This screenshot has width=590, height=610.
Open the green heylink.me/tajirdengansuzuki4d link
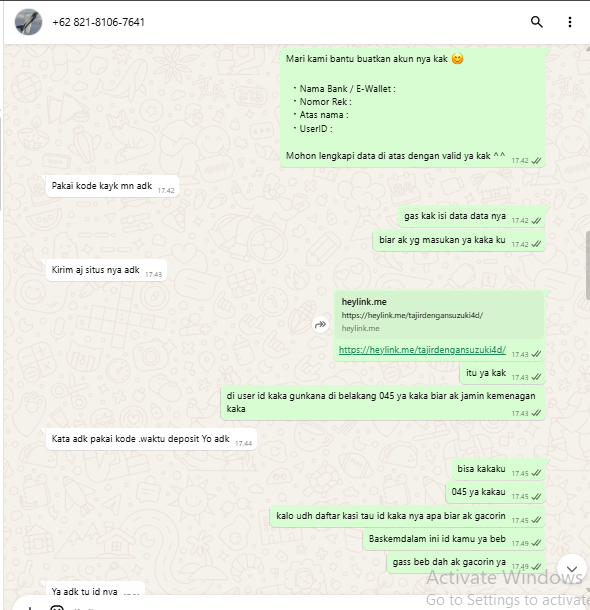tap(422, 350)
